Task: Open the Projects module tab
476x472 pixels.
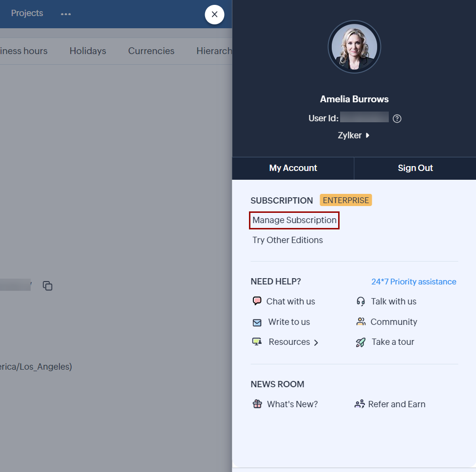Action: click(x=27, y=13)
